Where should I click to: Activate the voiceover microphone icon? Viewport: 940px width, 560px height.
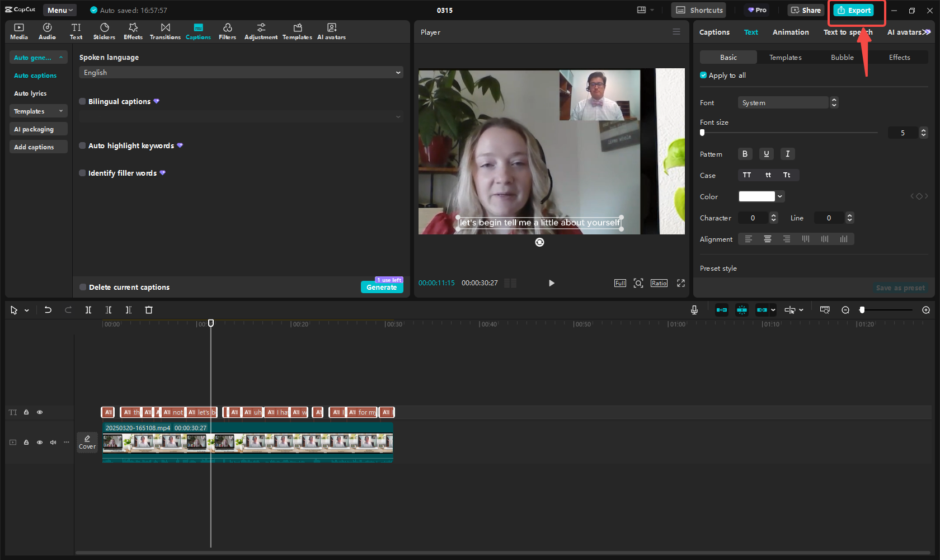694,309
